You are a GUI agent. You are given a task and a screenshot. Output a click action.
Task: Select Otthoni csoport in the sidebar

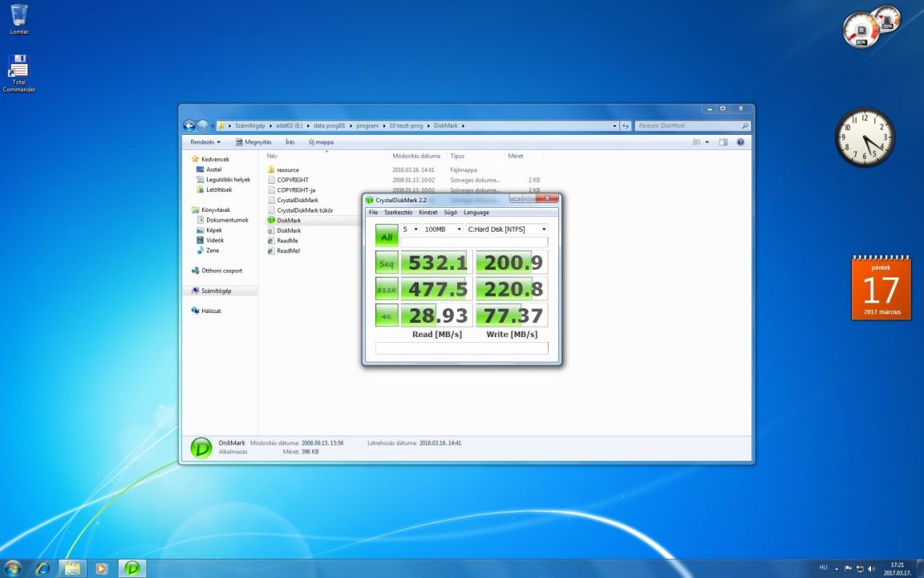click(x=221, y=271)
